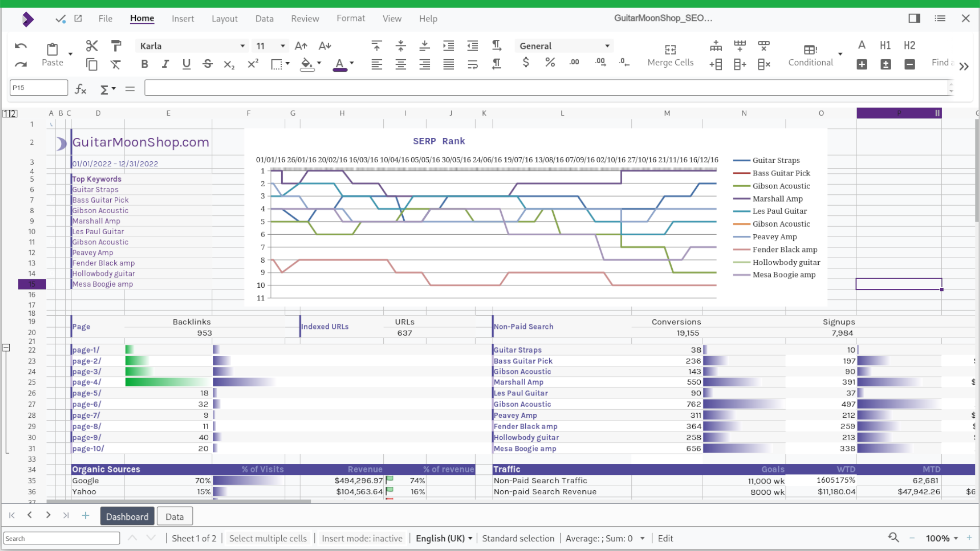Select the Cut tool
Viewport: 980px width, 551px height.
(91, 45)
